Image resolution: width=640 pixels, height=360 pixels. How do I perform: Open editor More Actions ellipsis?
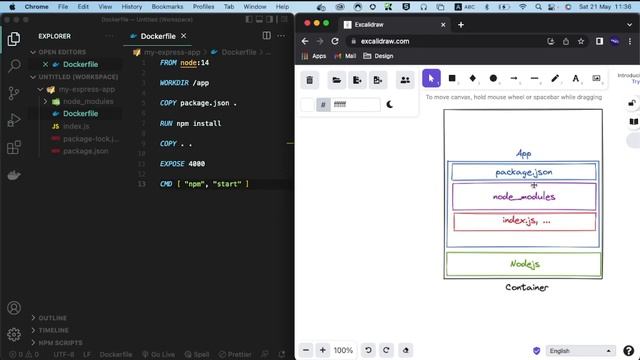pyautogui.click(x=281, y=36)
